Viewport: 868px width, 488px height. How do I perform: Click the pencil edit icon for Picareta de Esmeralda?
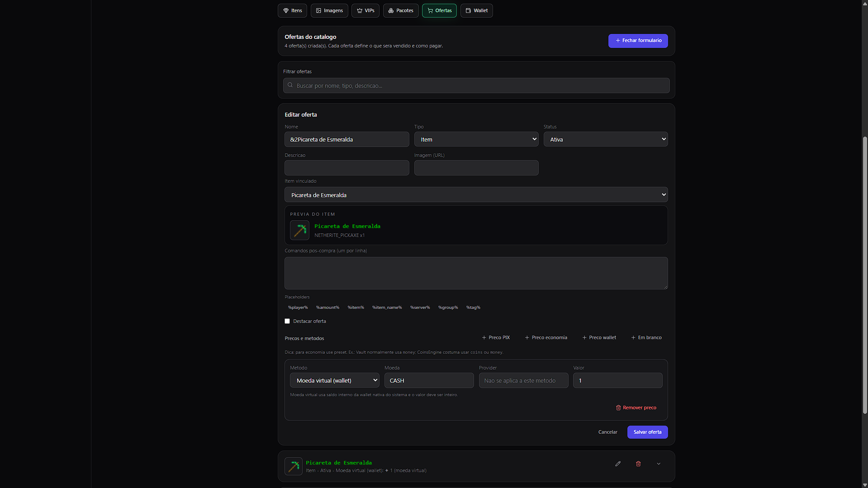click(618, 464)
